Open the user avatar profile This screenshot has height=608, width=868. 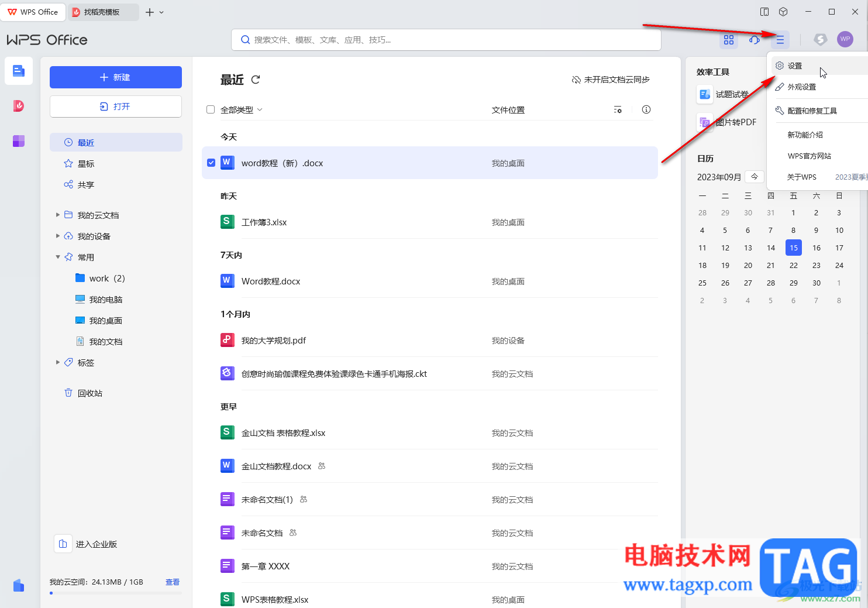[x=845, y=39]
